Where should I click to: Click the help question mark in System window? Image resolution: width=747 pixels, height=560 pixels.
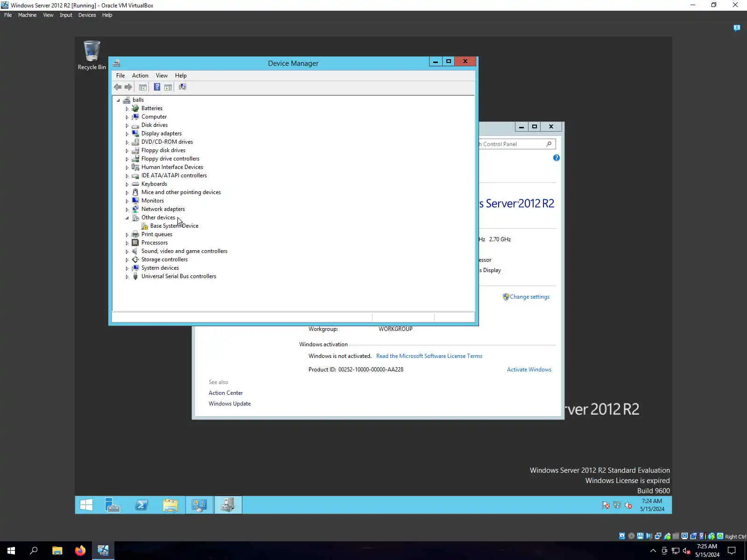click(x=556, y=158)
